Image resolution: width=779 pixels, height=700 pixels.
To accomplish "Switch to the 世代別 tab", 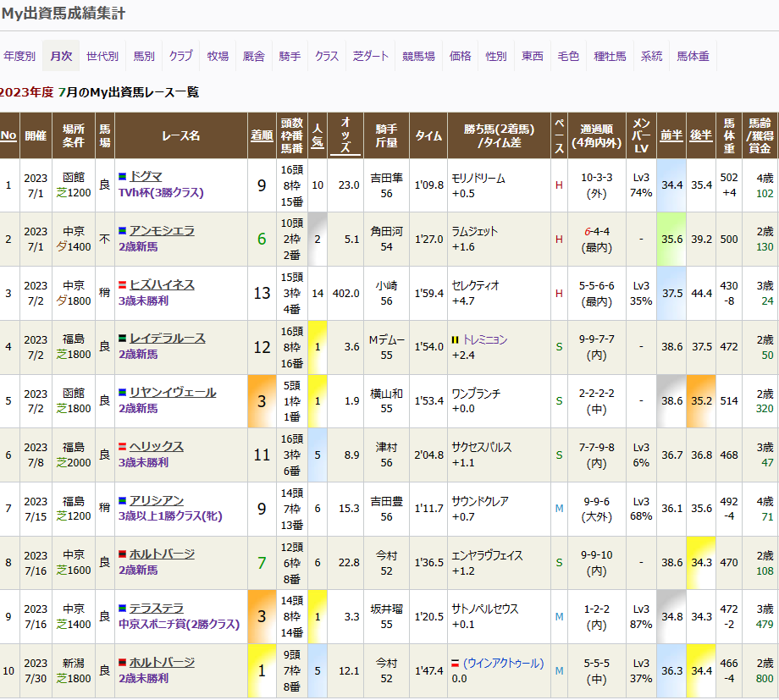I will (x=102, y=56).
